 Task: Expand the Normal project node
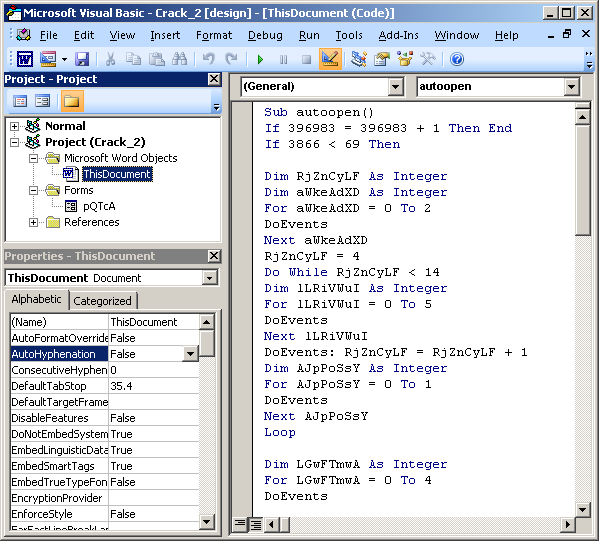click(14, 126)
